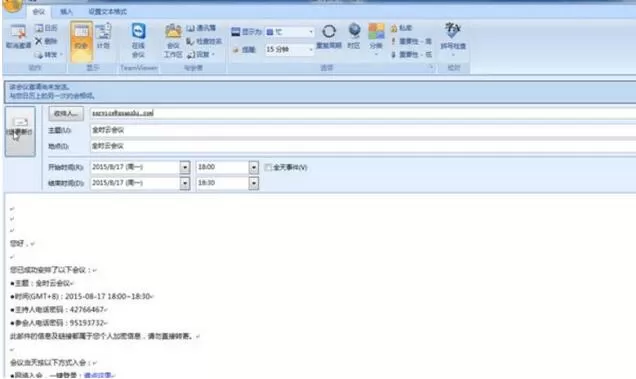Switch to the Insert ribbon tab
Viewport: 636px width, 379px height.
point(67,12)
